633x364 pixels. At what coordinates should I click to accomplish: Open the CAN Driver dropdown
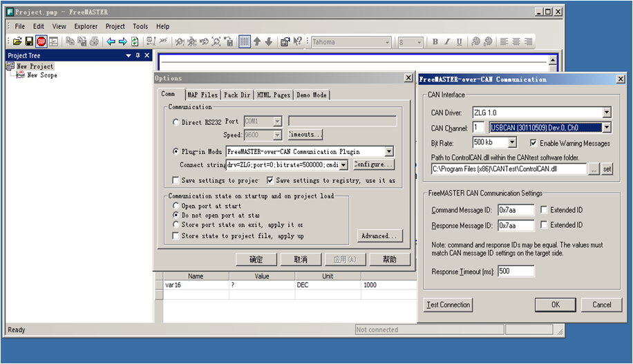click(x=607, y=113)
